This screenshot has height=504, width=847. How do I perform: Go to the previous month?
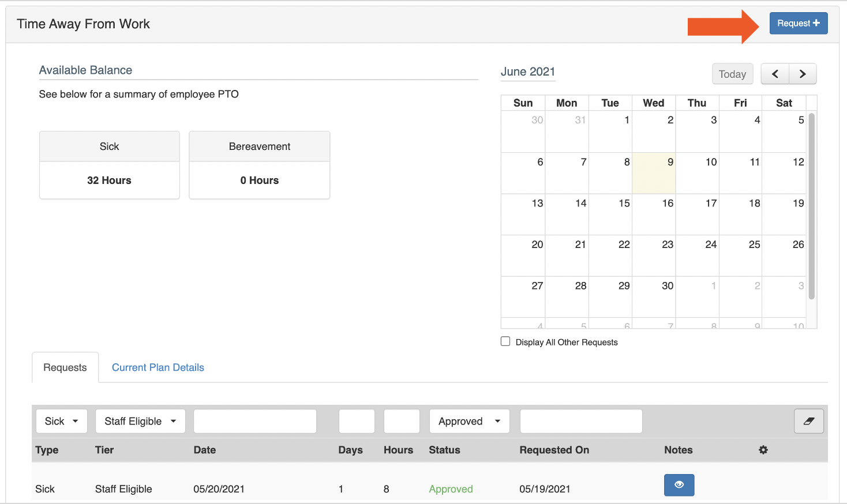click(774, 74)
